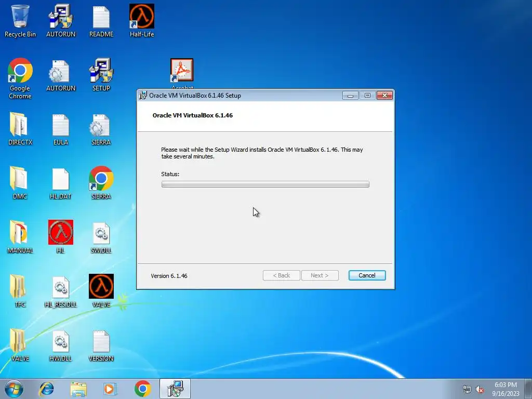This screenshot has width=532, height=399.
Task: Select the AUTORUN settings file beside Google Chrome
Action: click(61, 75)
